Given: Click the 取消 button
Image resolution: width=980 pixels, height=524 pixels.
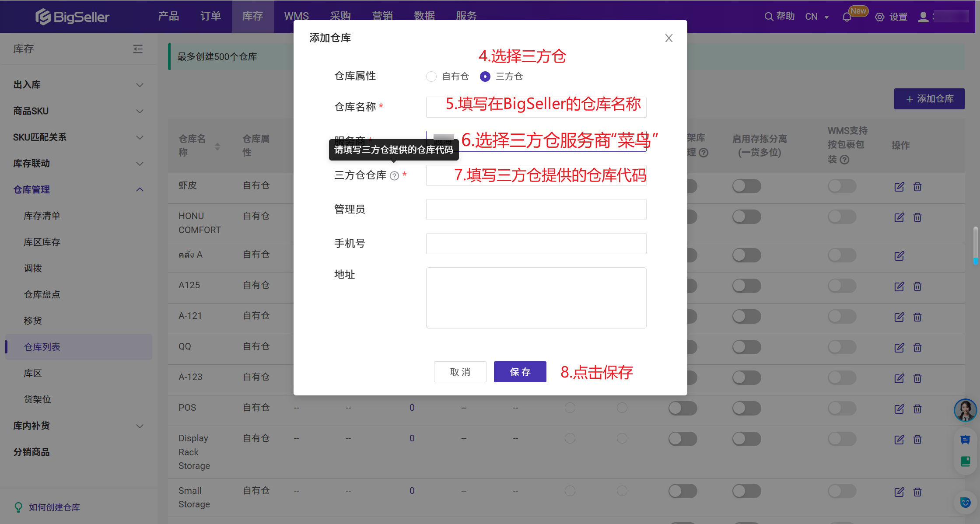Looking at the screenshot, I should point(460,372).
